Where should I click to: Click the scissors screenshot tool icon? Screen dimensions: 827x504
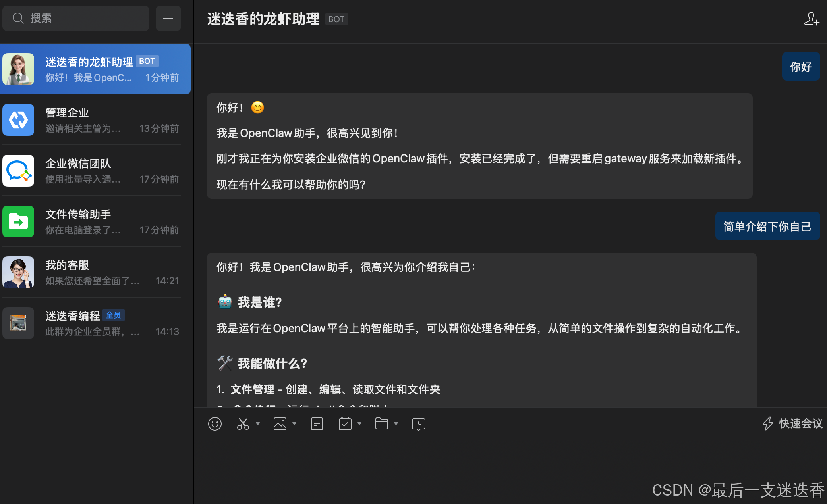pyautogui.click(x=243, y=424)
